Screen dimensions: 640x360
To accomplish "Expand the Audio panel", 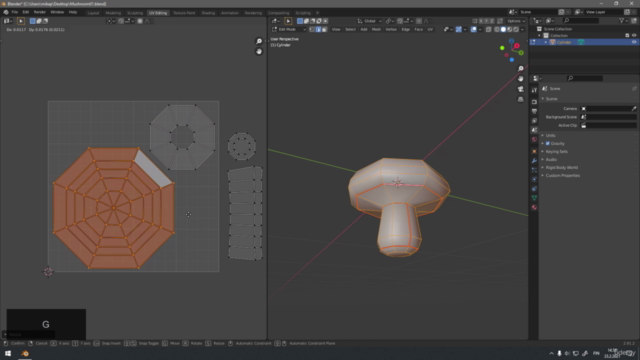I will 551,160.
